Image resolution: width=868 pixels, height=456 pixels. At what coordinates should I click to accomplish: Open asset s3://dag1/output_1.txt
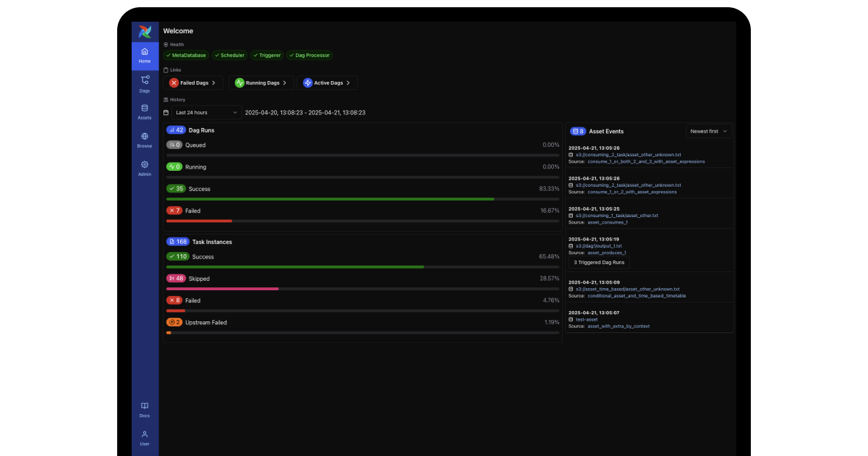599,246
